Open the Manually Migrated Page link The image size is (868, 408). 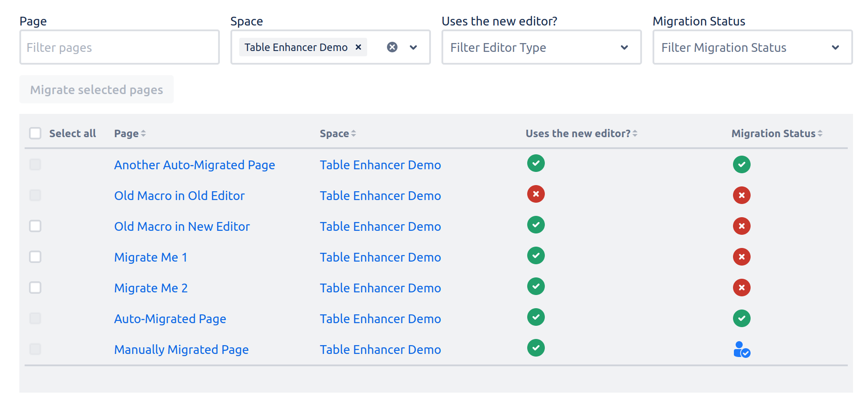181,350
